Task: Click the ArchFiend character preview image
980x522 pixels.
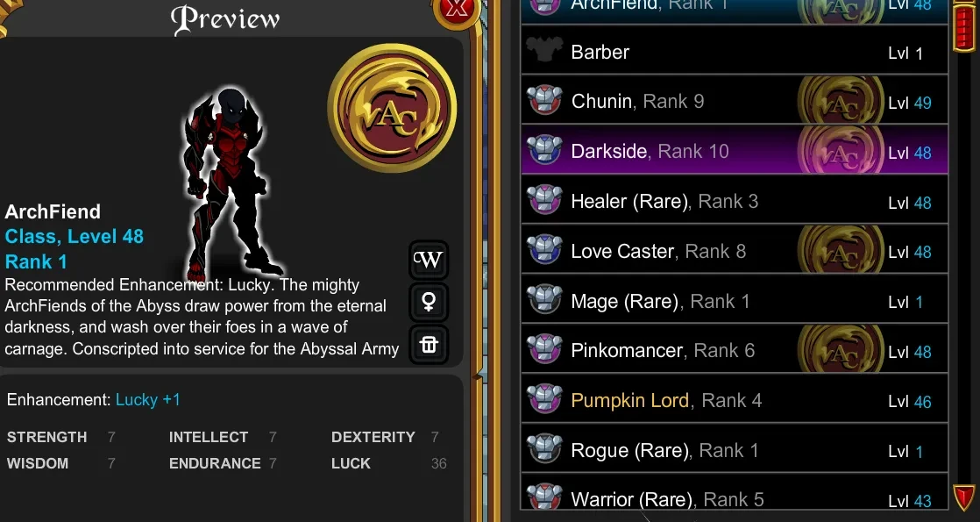Action: (x=230, y=184)
